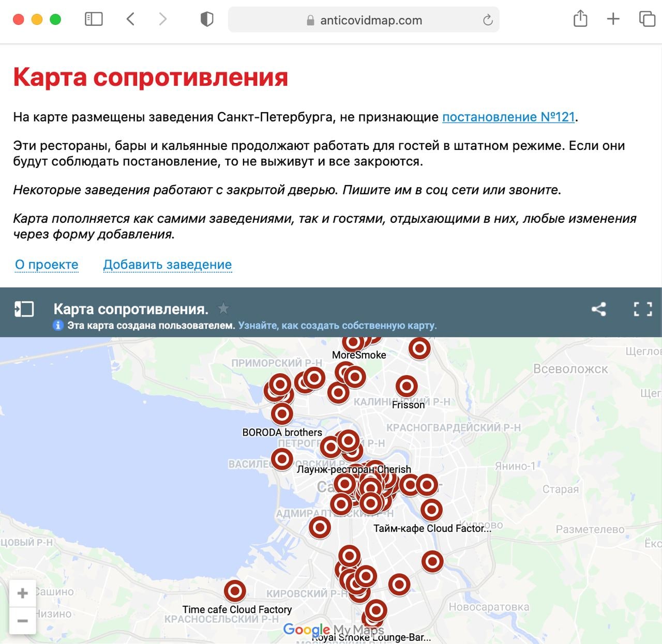Show the tab overview icon
Screen dimensions: 662x644
647,19
